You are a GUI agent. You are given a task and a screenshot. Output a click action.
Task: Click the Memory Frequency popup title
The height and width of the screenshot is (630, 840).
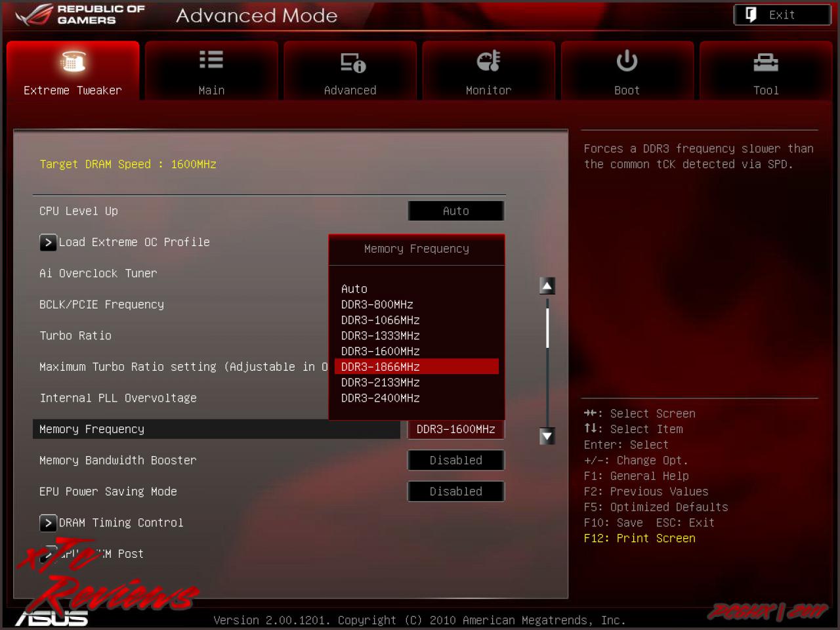pos(417,249)
